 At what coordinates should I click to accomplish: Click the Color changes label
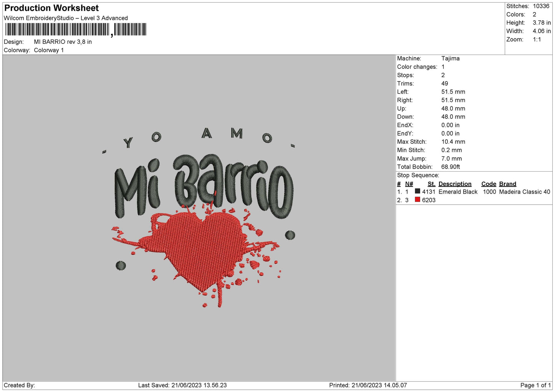point(417,67)
